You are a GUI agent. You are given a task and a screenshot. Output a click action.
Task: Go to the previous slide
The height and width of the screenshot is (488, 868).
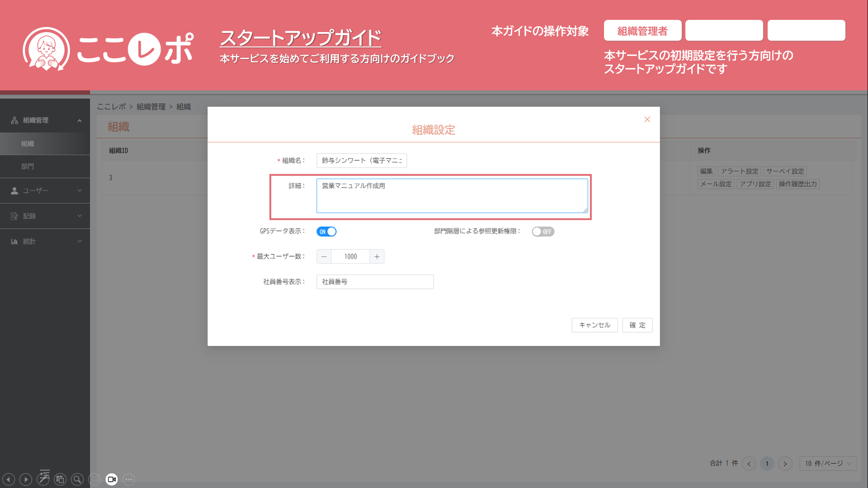tap(9, 479)
